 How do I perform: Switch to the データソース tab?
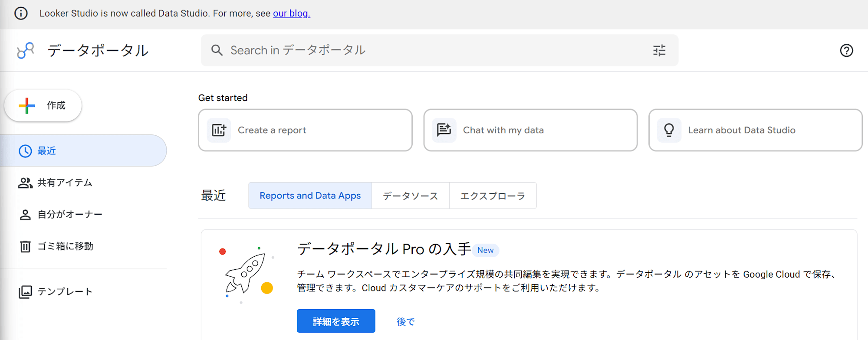(410, 196)
